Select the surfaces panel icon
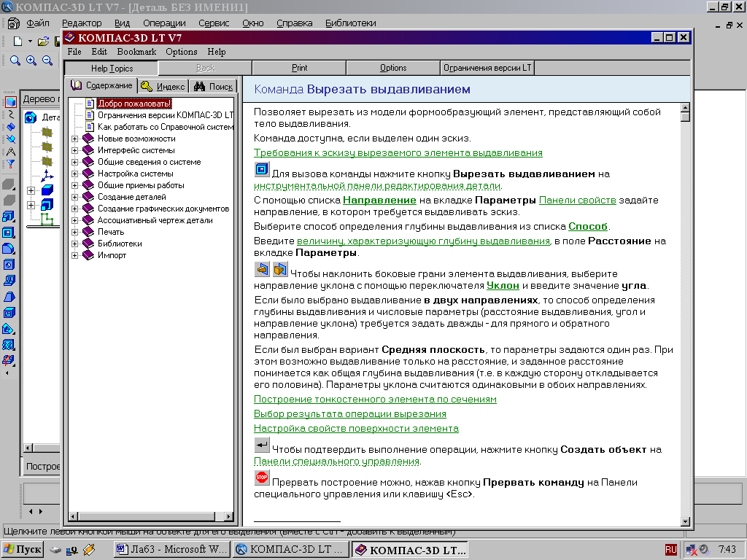Screen dimensions: 747x560 tap(10, 127)
